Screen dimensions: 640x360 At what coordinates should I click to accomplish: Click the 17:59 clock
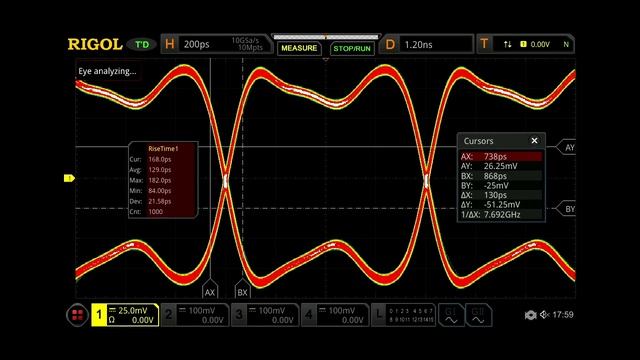pos(563,315)
